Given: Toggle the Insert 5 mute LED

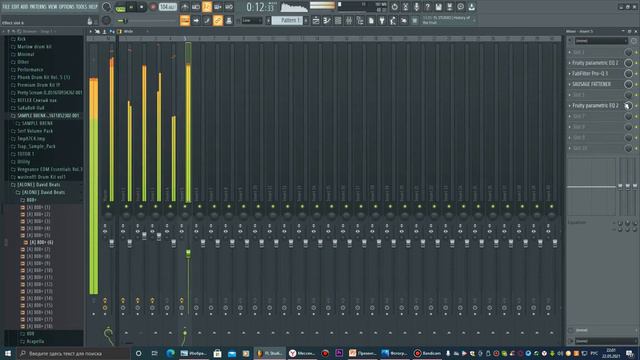Looking at the screenshot, I should [x=185, y=207].
